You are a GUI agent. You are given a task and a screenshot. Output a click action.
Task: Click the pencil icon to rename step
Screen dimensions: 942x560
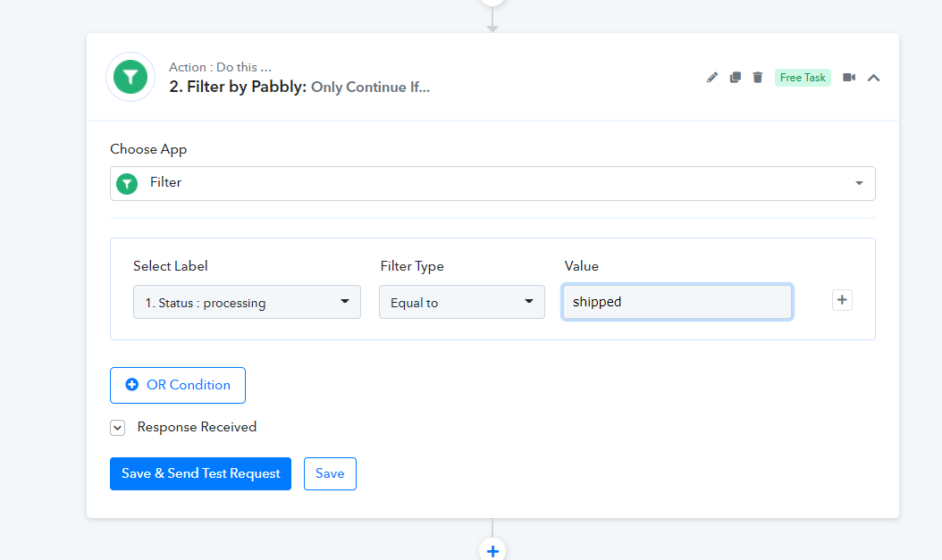712,78
